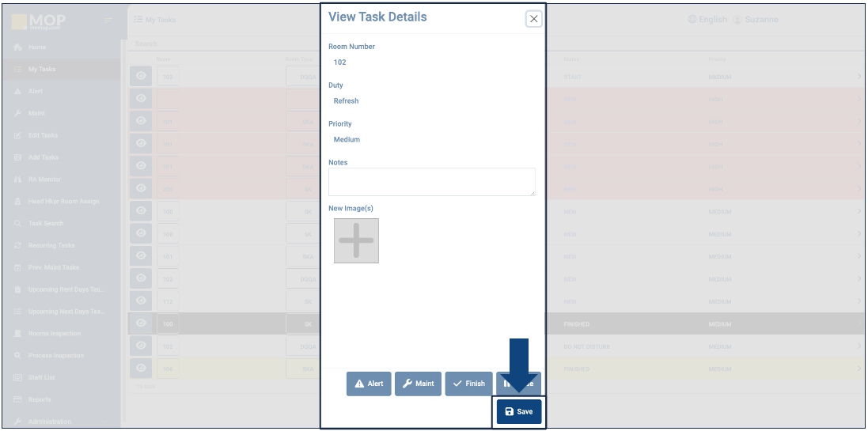Open the Staff List page
Viewport: 868px width, 431px height.
click(41, 378)
